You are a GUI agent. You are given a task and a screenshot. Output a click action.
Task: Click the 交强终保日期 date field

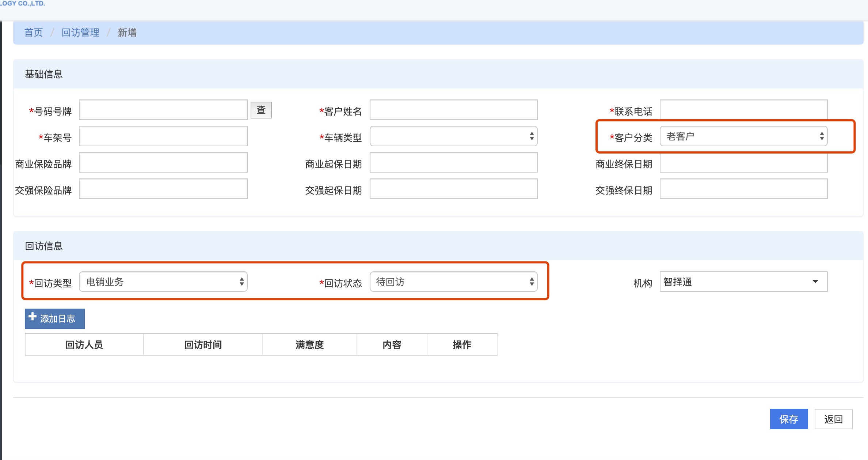[x=743, y=189]
